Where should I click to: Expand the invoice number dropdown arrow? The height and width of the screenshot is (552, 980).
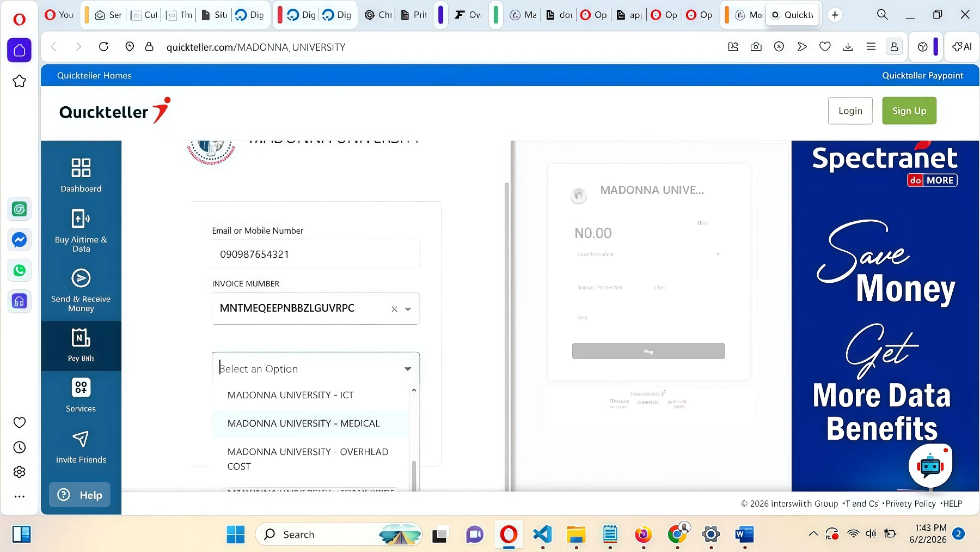coord(408,309)
